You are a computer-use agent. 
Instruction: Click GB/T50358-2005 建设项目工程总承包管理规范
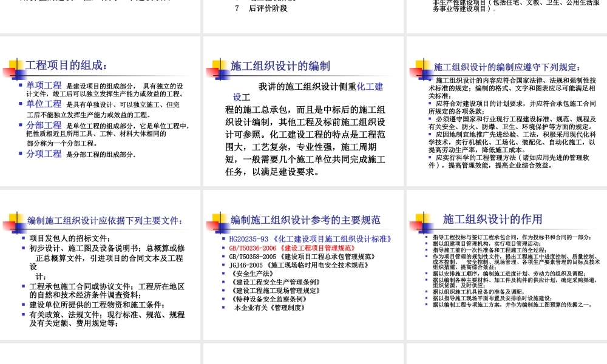tap(302, 257)
